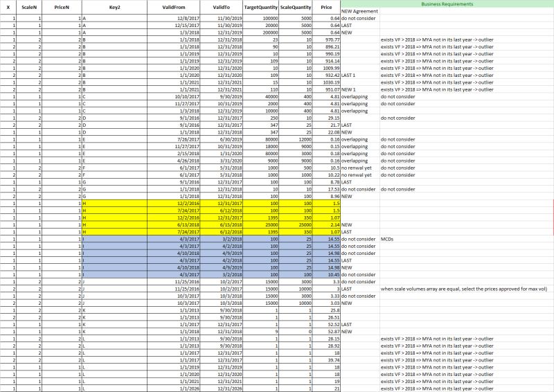Select the price cell 52.87
Image resolution: width=554 pixels, height=392 pixels.
point(326,332)
